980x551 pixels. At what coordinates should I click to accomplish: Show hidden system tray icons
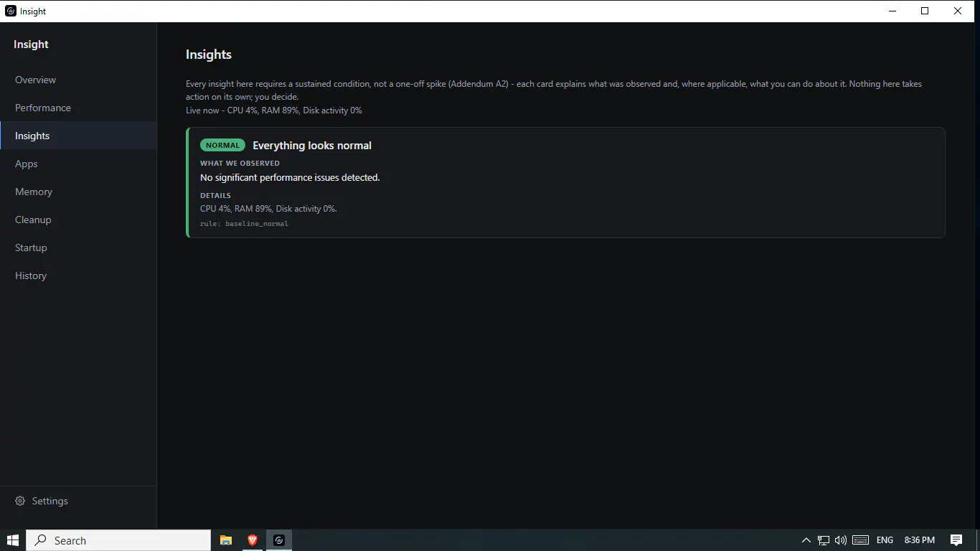(x=806, y=540)
